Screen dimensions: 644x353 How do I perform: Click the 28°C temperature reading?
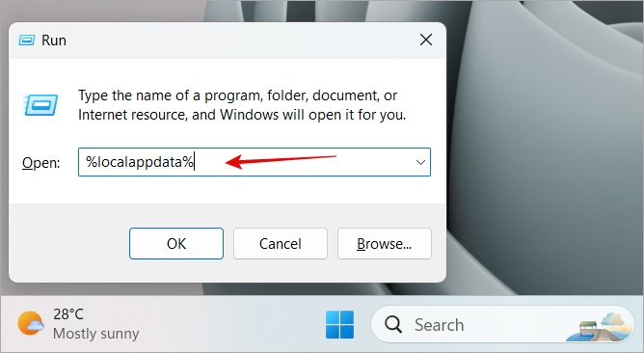pyautogui.click(x=68, y=314)
